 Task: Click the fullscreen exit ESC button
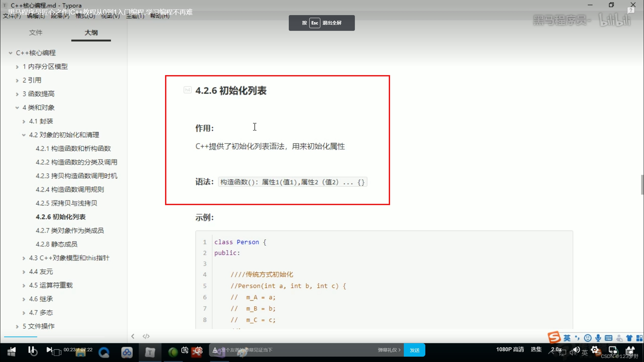pos(314,22)
